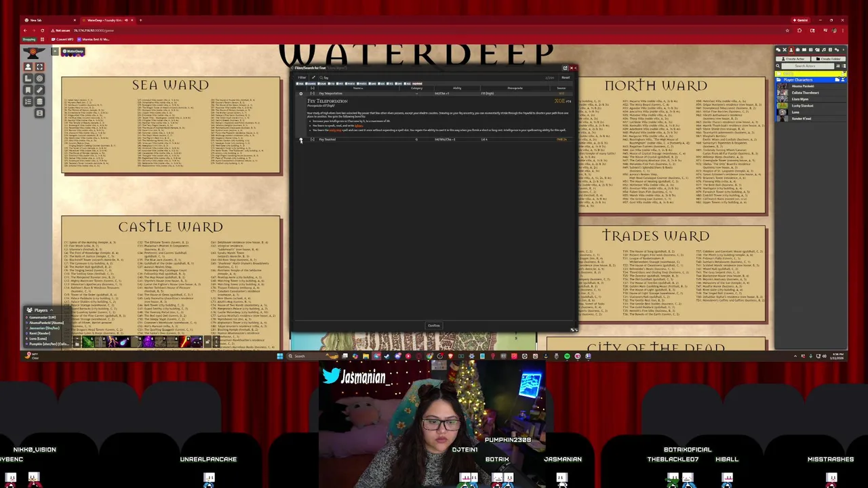Screen dimensions: 868x488
Task: Open the pencil drawing tools controls
Action: pos(39,90)
